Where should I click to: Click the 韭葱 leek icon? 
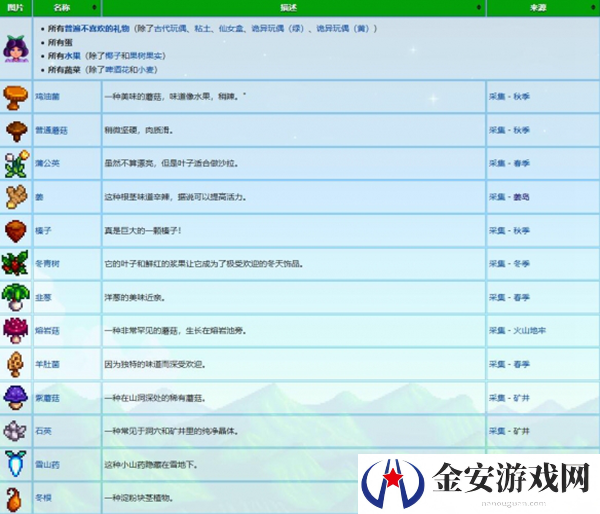coord(15,297)
